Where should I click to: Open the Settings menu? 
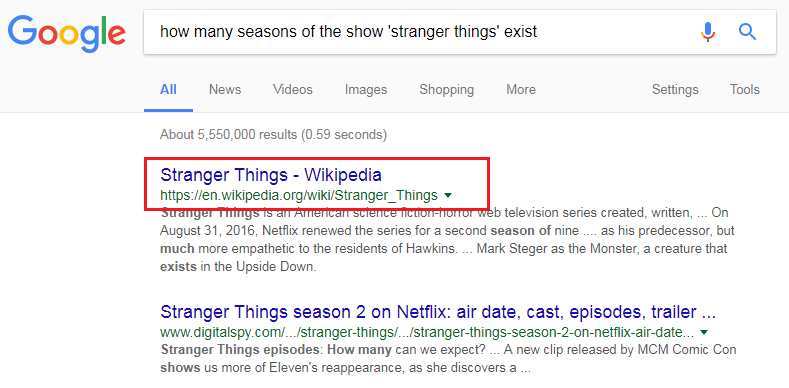pos(675,90)
